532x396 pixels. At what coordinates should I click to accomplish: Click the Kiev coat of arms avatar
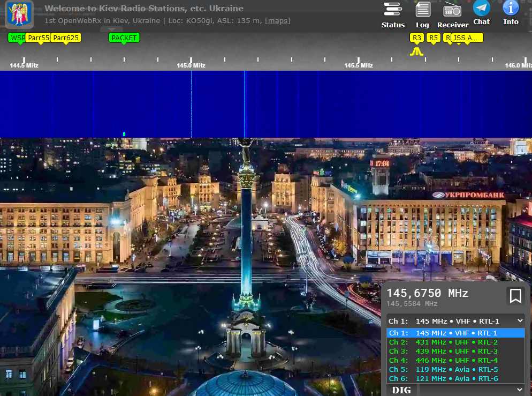pyautogui.click(x=19, y=14)
